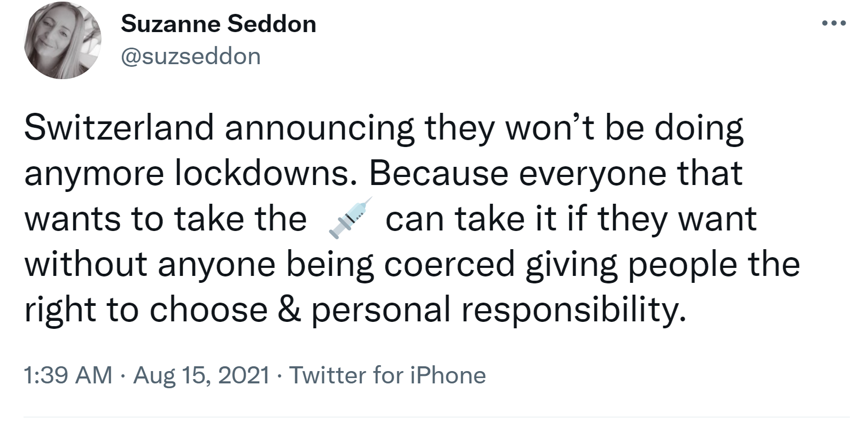Screen dimensions: 868x439
Task: Click the ampersand symbol in the tweet
Action: coord(289,310)
